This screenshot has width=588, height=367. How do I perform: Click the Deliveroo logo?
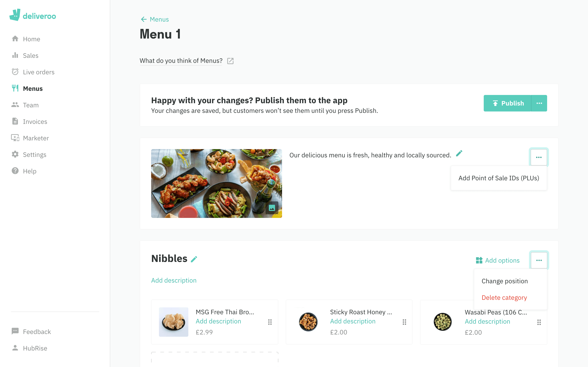click(x=33, y=15)
